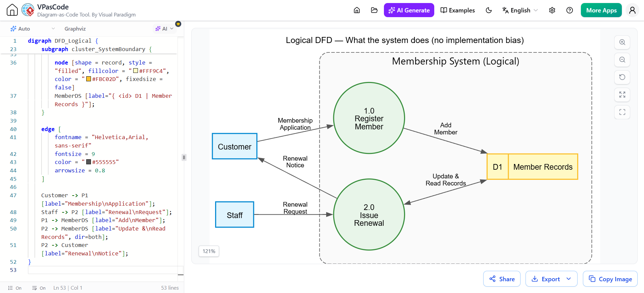
Task: Click the Renewal Request edge label
Action: click(x=295, y=208)
